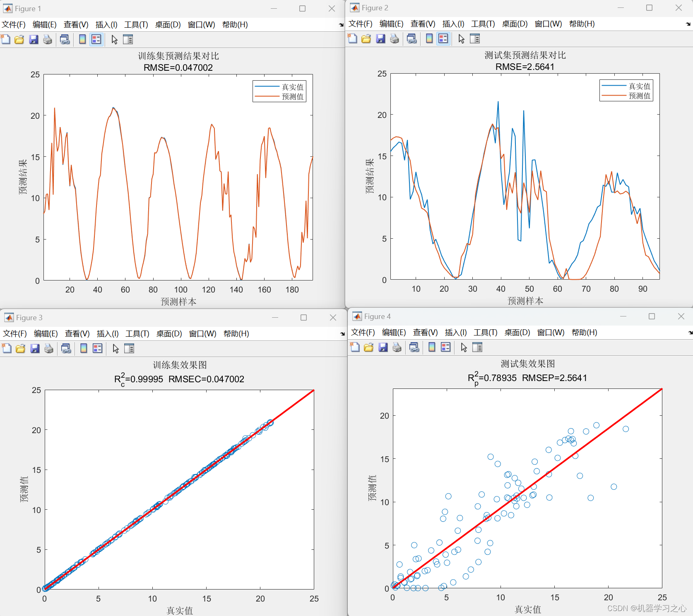Enable Edit Plot arrow in Figure 2

coord(461,38)
